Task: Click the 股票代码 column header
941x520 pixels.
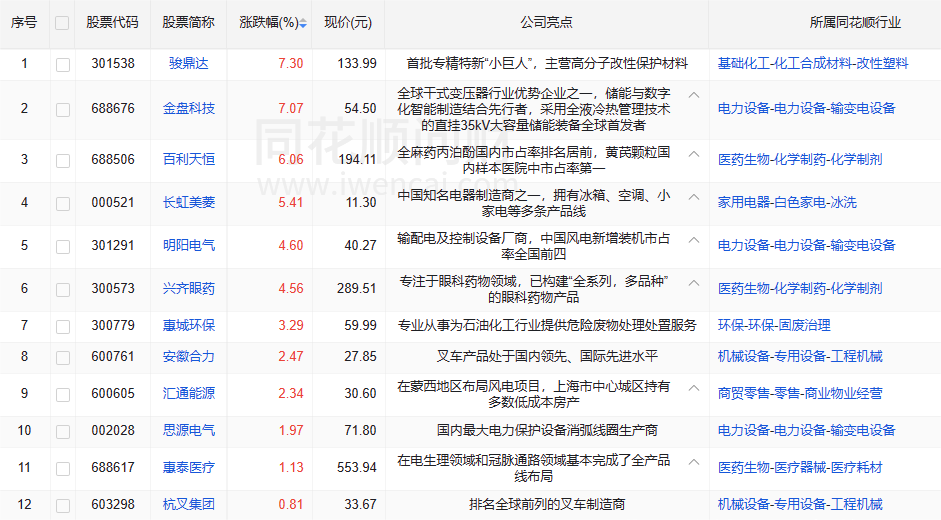Action: point(112,23)
